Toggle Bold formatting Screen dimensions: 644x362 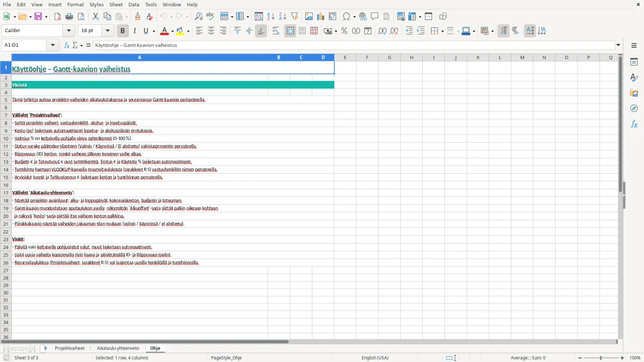[122, 31]
